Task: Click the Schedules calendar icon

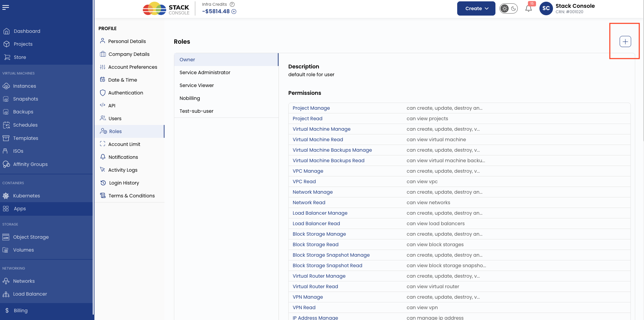Action: point(6,125)
